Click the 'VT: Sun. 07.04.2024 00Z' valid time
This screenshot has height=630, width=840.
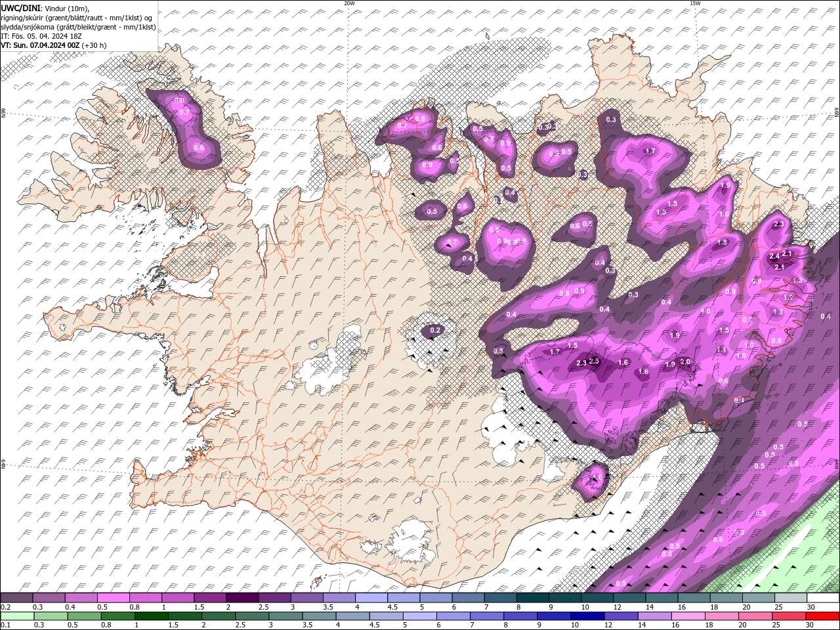pyautogui.click(x=41, y=45)
